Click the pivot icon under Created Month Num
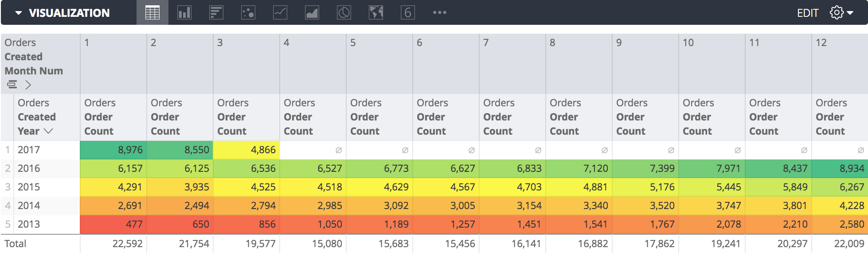Viewport: 868px width, 256px height. pyautogui.click(x=12, y=84)
